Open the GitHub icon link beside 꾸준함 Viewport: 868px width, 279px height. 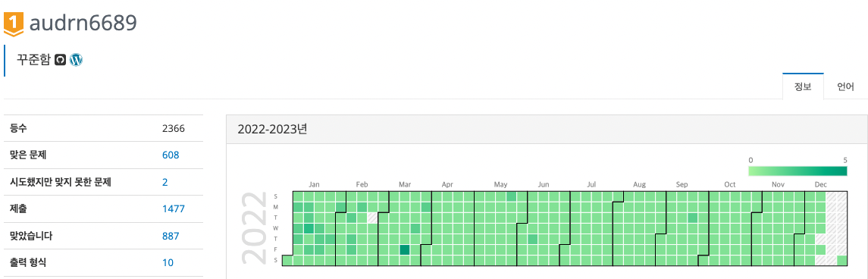61,60
